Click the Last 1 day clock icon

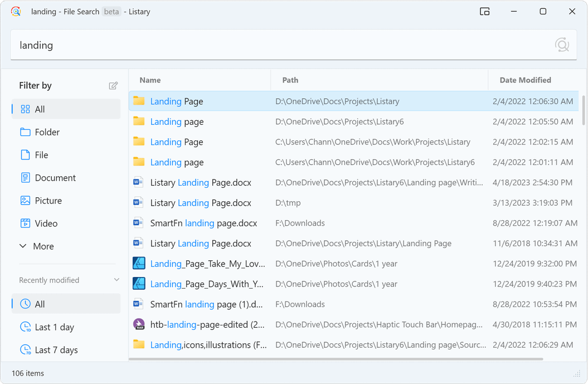coord(25,327)
